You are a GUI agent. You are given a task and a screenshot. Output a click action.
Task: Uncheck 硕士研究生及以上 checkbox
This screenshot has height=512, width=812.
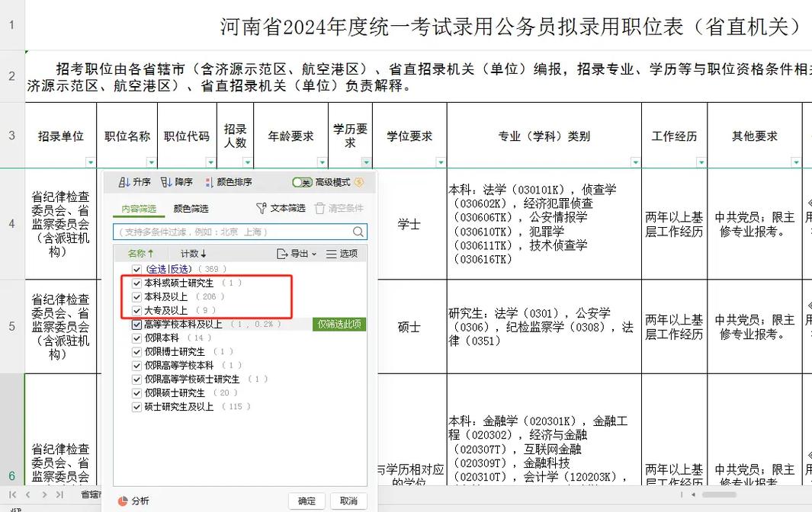coord(136,407)
